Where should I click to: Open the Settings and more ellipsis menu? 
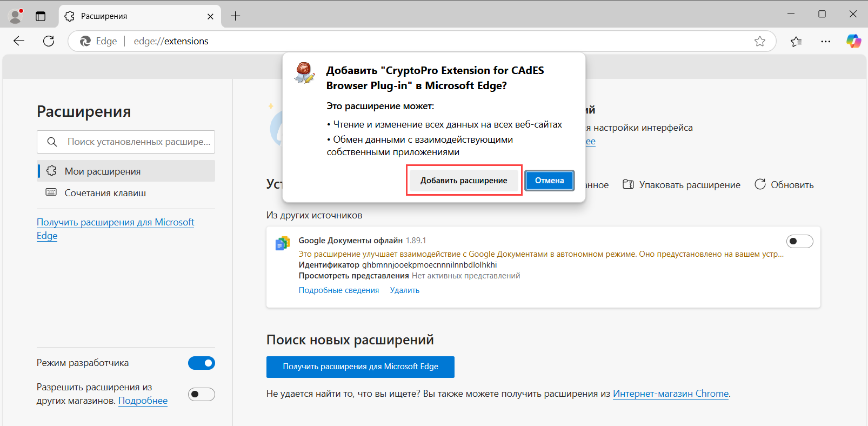coord(825,41)
